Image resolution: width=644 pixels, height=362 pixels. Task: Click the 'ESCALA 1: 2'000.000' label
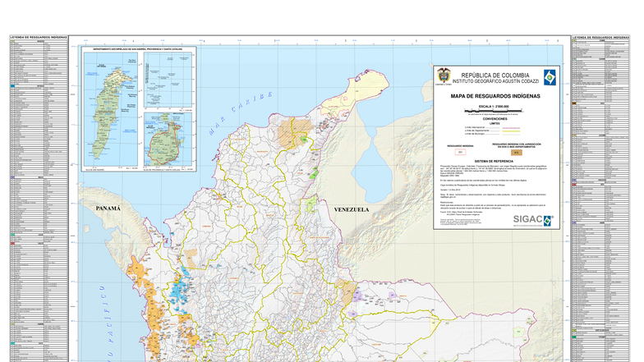pyautogui.click(x=494, y=107)
